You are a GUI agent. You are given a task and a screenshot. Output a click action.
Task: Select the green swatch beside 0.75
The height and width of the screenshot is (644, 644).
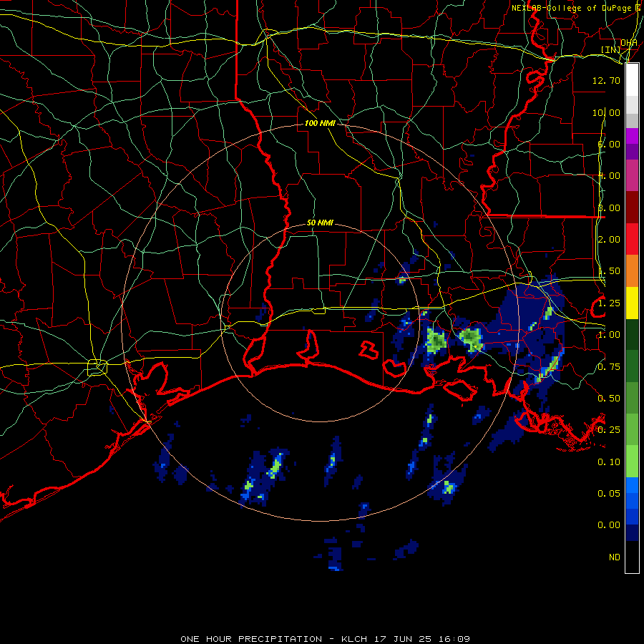click(632, 366)
